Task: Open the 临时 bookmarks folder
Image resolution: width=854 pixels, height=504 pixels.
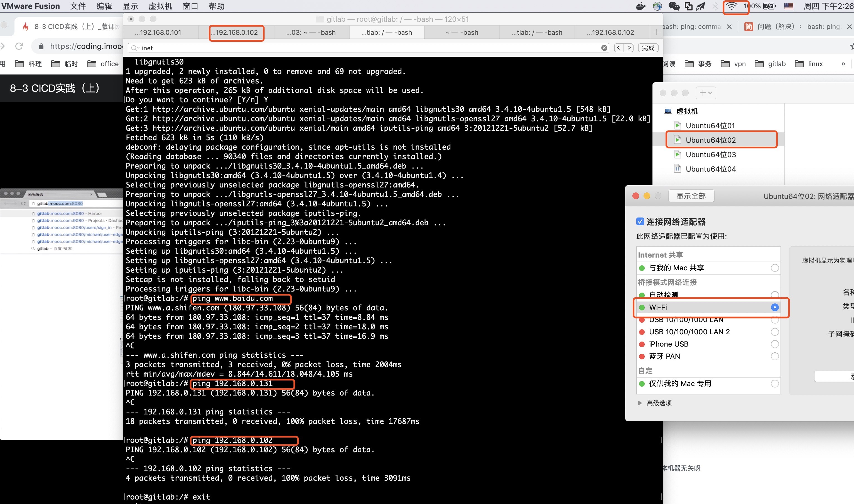Action: [x=65, y=64]
